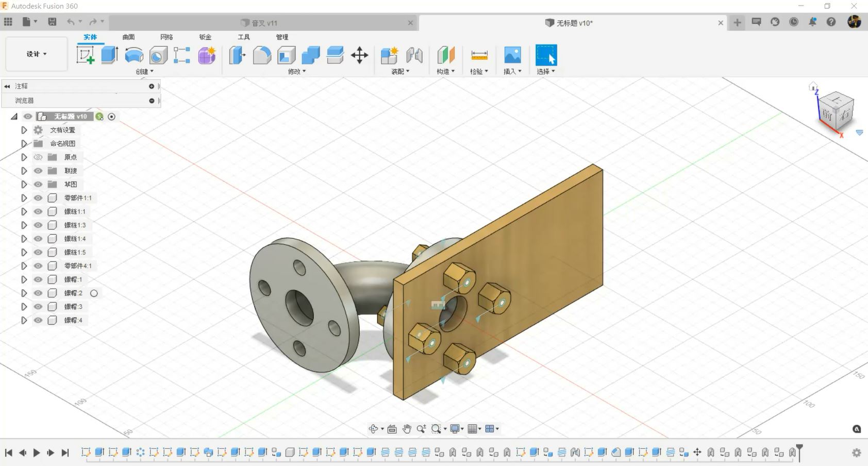Choose the Revolve tool

(x=134, y=55)
